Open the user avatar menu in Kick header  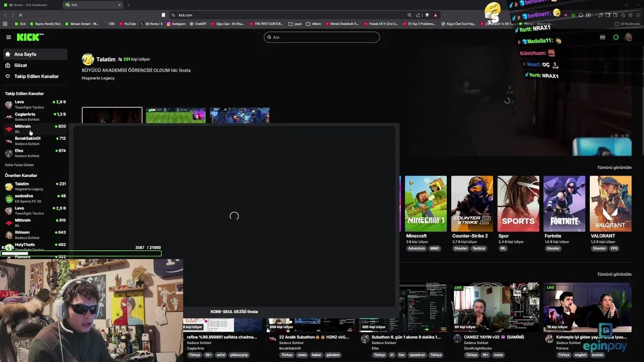(x=628, y=37)
